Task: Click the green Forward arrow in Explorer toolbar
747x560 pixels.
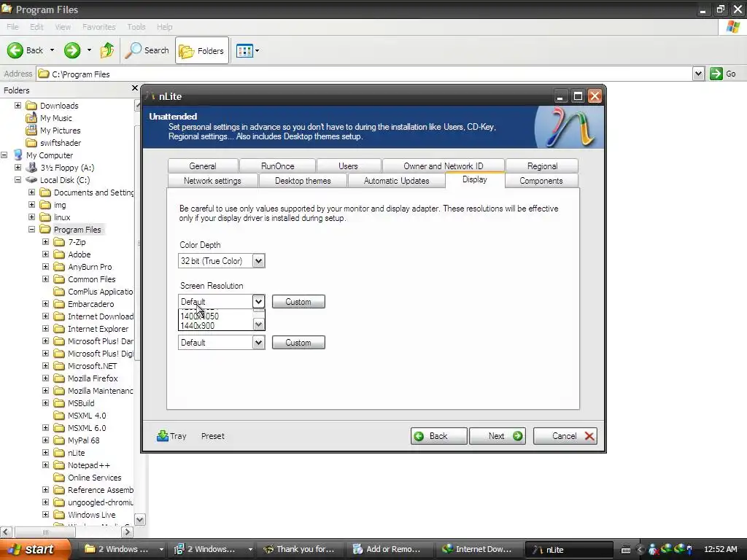Action: pos(72,50)
